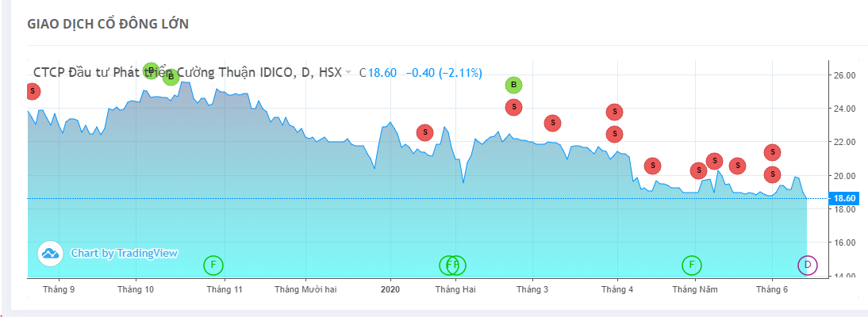Viewport: 868px width, 317px height.
Task: Collapse the legend arrow next to HSX
Action: (x=348, y=73)
